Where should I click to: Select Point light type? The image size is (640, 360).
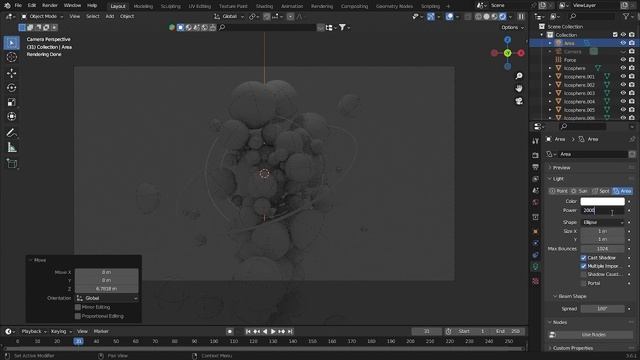pos(558,191)
